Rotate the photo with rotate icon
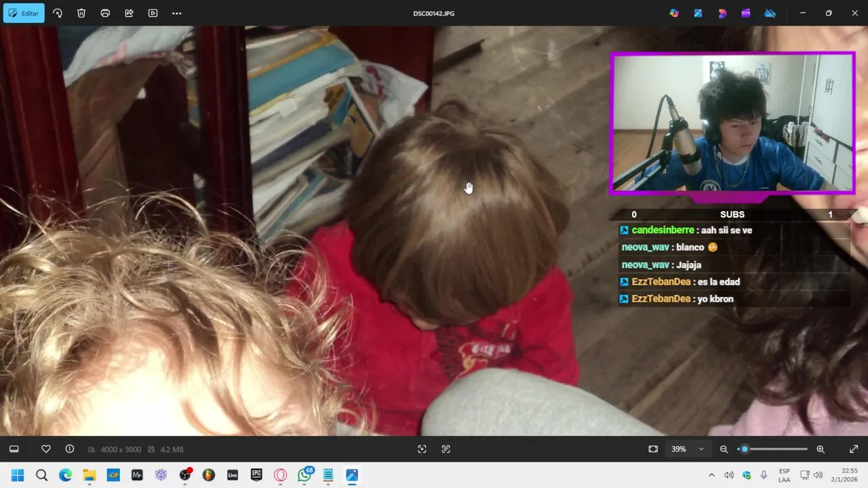Viewport: 868px width, 488px height. tap(58, 13)
